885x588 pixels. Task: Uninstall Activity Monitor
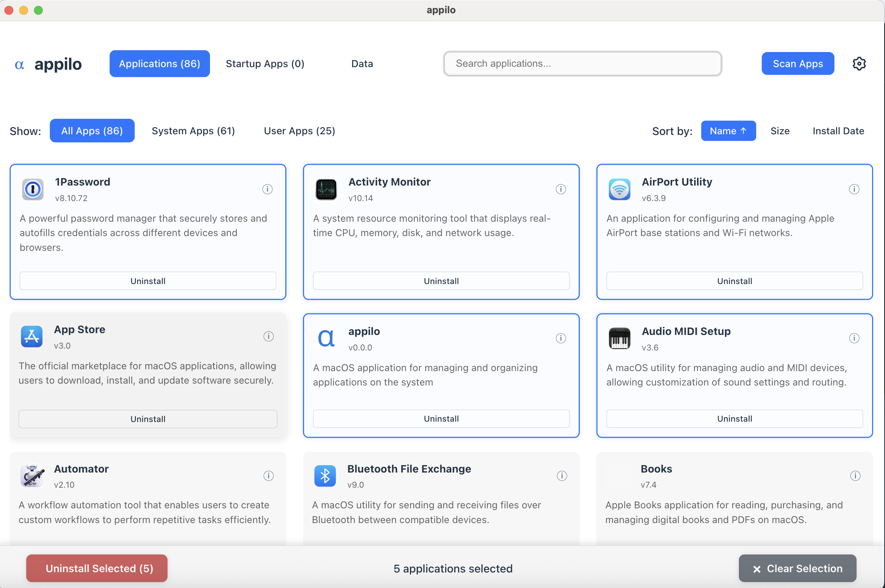[441, 281]
